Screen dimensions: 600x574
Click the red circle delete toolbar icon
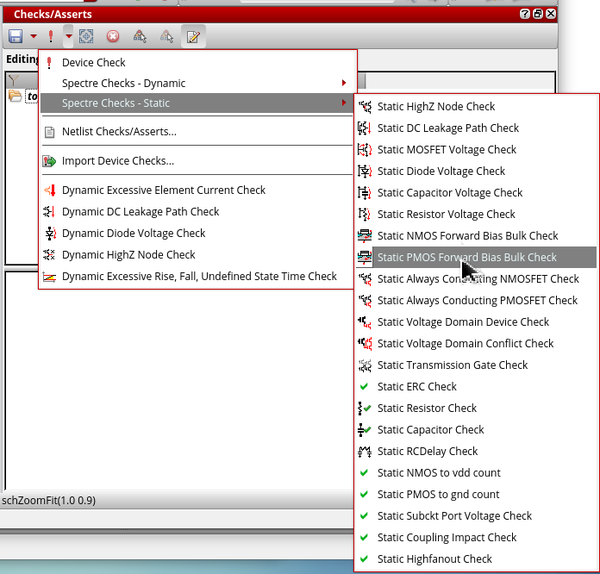point(112,36)
